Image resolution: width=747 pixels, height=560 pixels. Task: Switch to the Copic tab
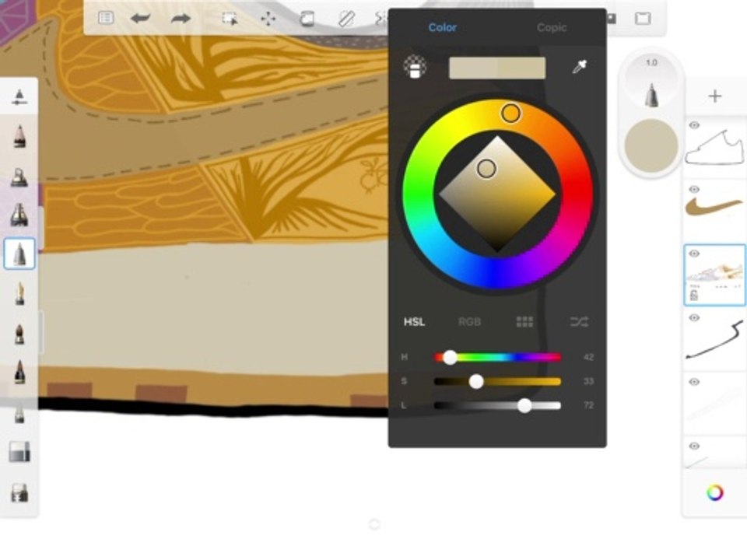(552, 28)
